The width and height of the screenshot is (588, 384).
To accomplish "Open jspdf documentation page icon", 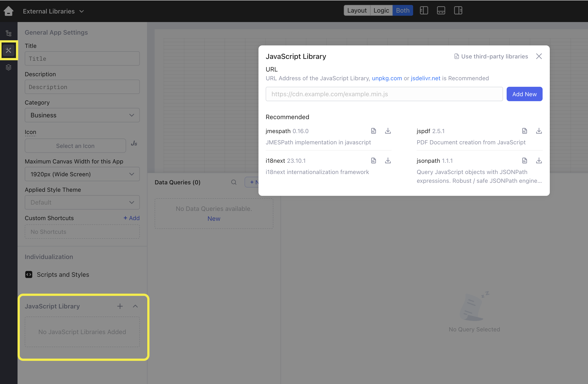I will tap(524, 131).
